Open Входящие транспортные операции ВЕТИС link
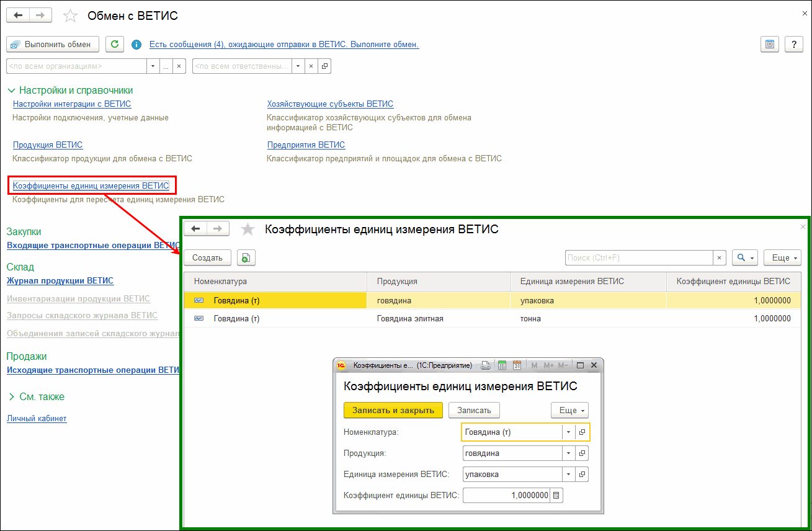Viewport: 812px width, 531px height. pyautogui.click(x=93, y=245)
